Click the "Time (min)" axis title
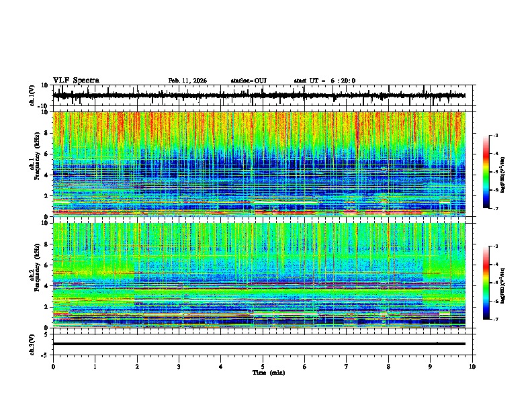 point(269,373)
